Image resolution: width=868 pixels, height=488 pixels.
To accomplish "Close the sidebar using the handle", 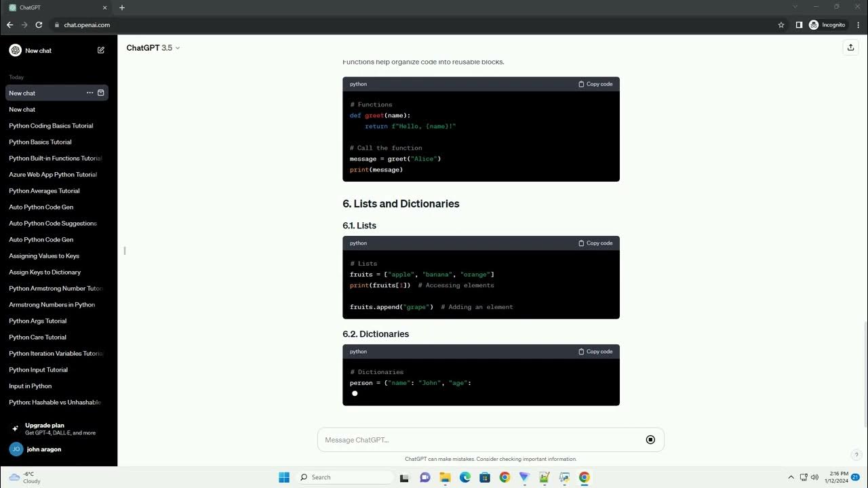I will pos(125,251).
